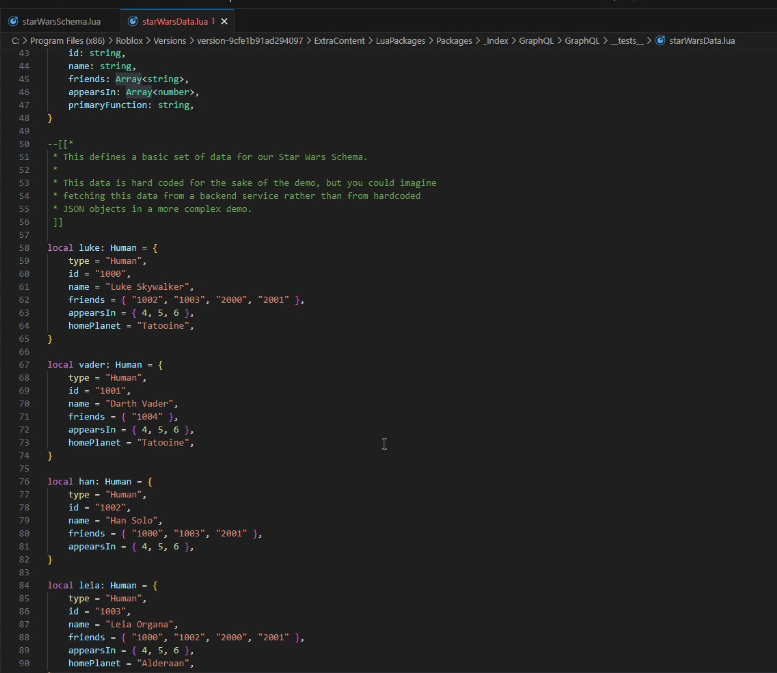Click friends = { "1004" } on line 71
The image size is (777, 673).
[123, 417]
